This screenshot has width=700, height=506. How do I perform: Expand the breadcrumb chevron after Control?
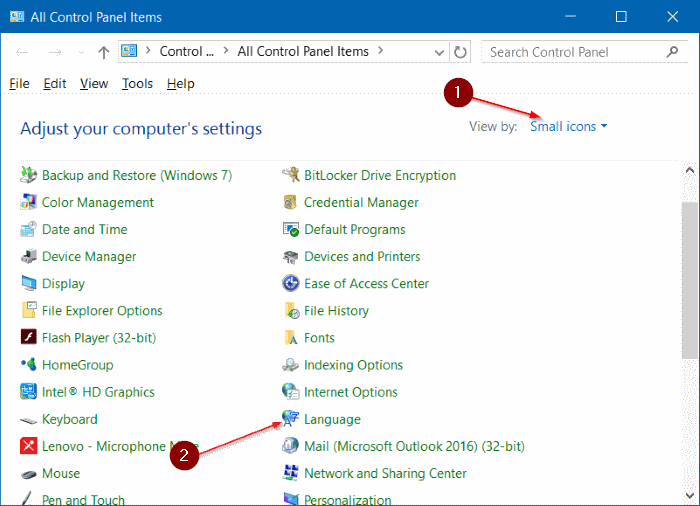(225, 52)
